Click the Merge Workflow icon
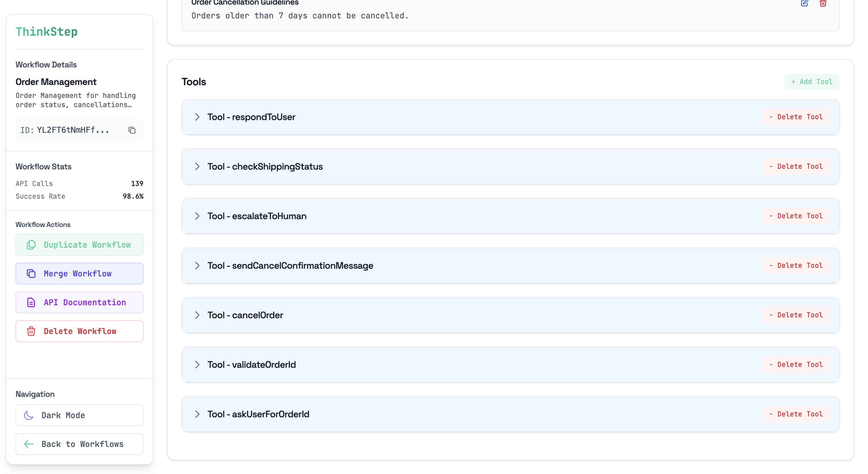Screen dimensions: 868x474 click(31, 274)
